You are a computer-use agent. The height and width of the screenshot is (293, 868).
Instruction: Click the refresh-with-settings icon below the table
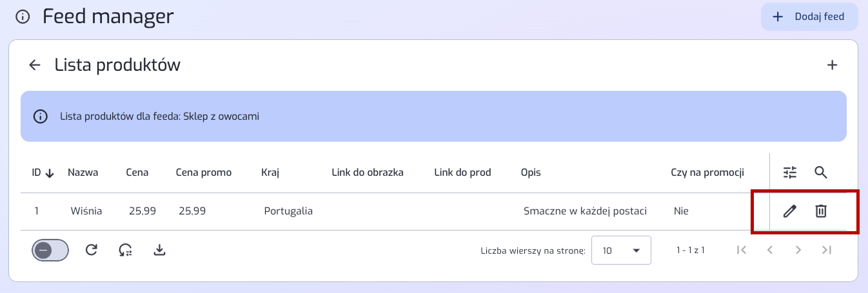(x=126, y=250)
